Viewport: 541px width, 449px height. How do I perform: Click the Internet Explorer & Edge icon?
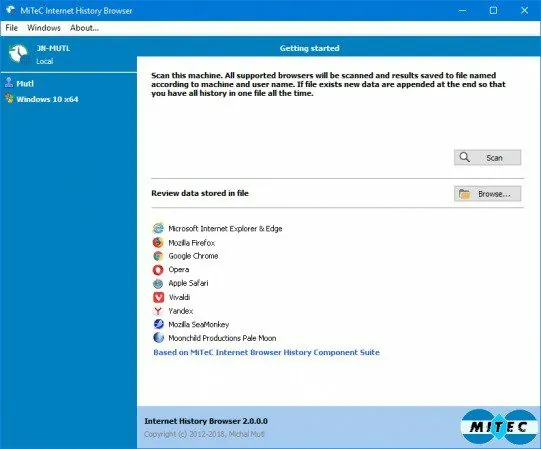[x=158, y=228]
